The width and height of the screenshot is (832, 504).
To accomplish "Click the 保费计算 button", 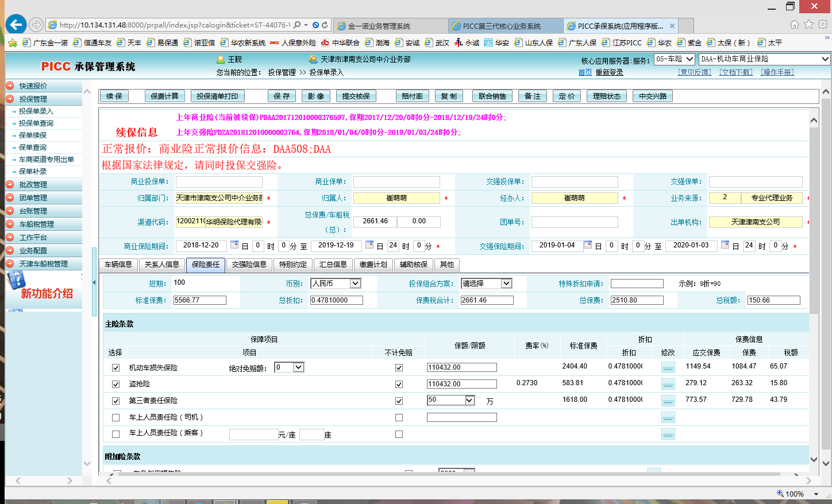I will (x=164, y=96).
